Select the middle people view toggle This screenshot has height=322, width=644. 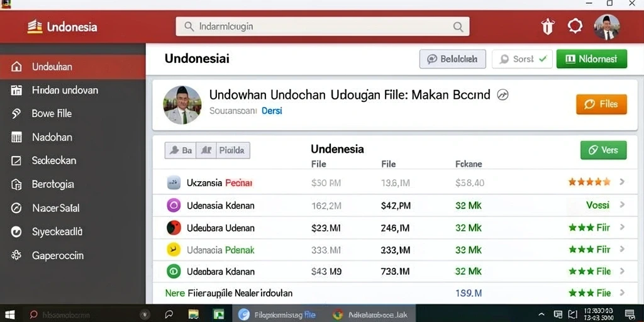click(206, 150)
